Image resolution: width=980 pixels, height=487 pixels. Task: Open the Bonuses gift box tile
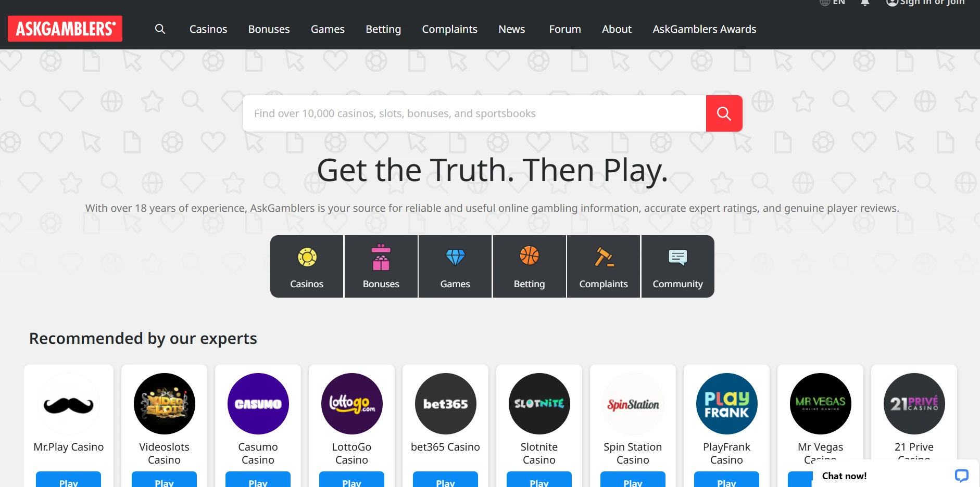pyautogui.click(x=381, y=266)
